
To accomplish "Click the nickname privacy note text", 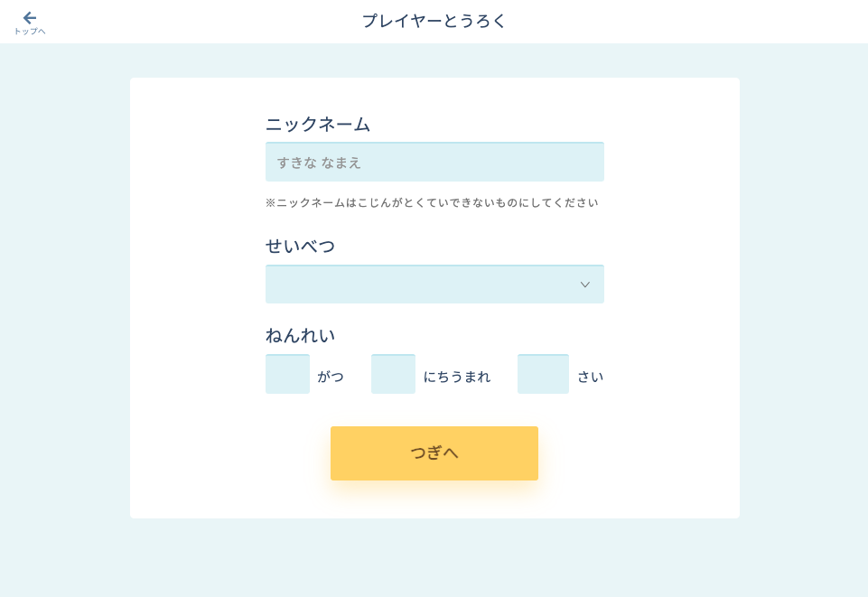I will click(x=432, y=202).
